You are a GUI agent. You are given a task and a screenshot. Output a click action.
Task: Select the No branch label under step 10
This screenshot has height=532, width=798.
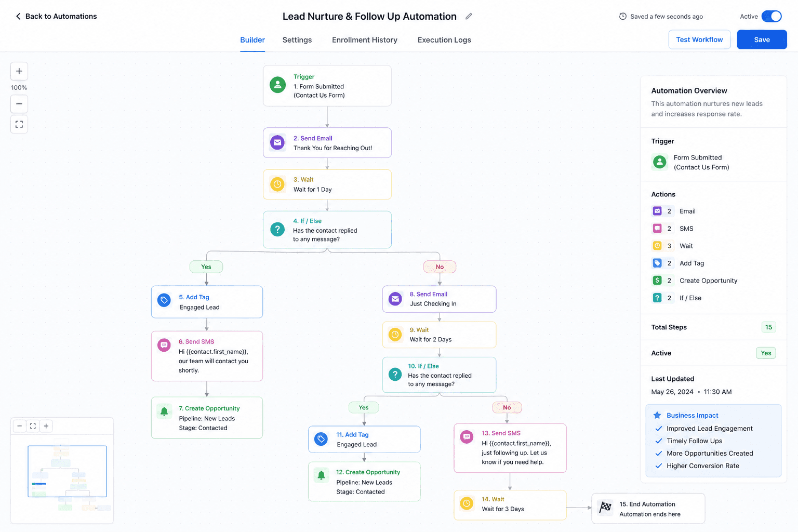pyautogui.click(x=507, y=407)
